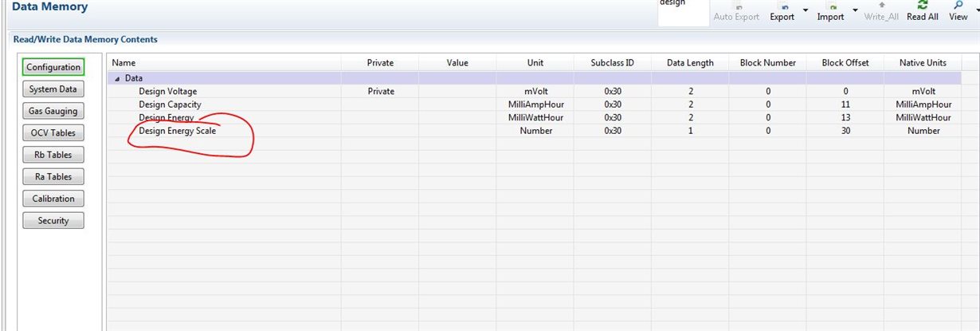Click 'Number' in the Unit column
The height and width of the screenshot is (331, 980).
(535, 130)
